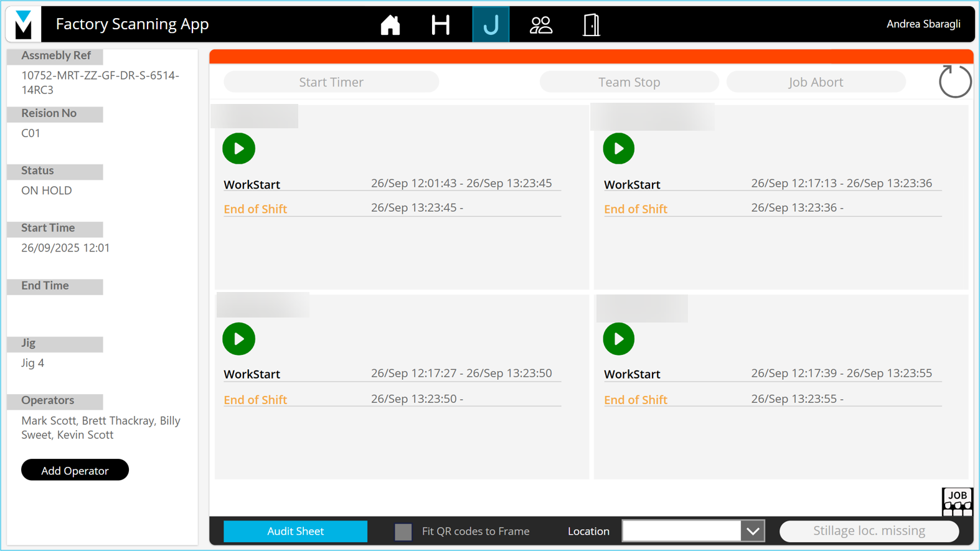This screenshot has height=551, width=980.
Task: Click the JOB stillage icon
Action: click(x=957, y=502)
